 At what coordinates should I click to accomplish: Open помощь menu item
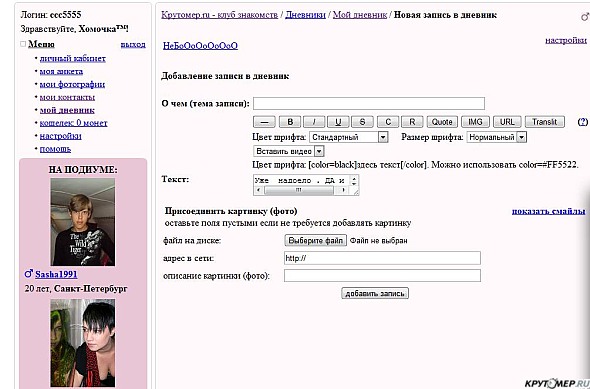tap(55, 149)
